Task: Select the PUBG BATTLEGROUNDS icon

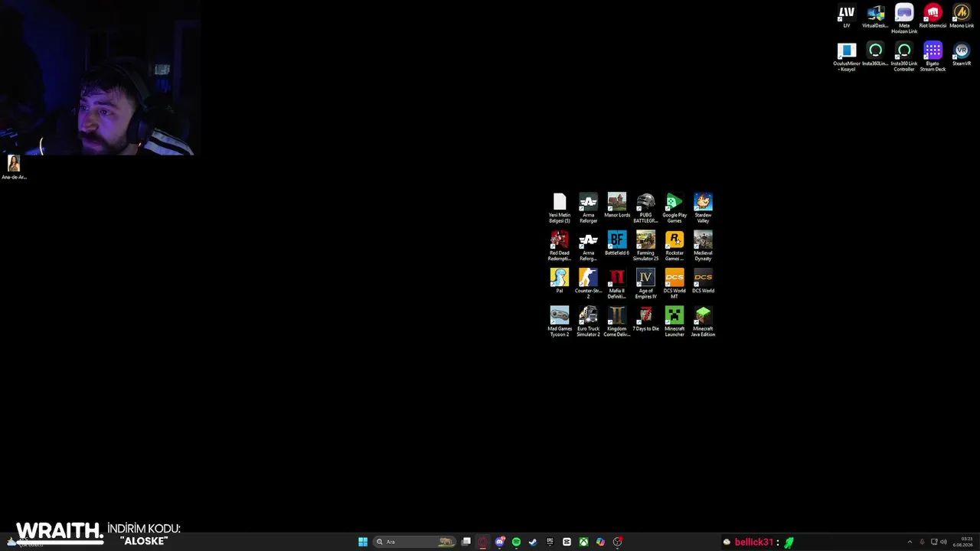Action: pyautogui.click(x=645, y=208)
